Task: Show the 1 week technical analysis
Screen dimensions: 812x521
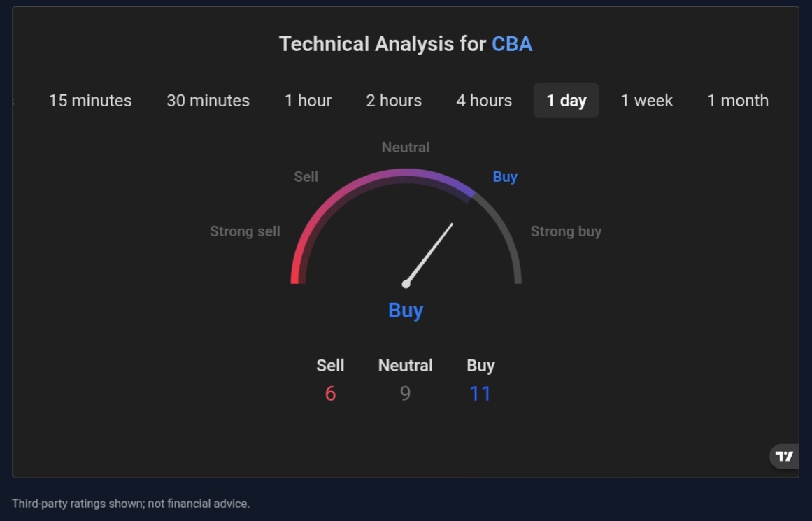Action: click(646, 101)
